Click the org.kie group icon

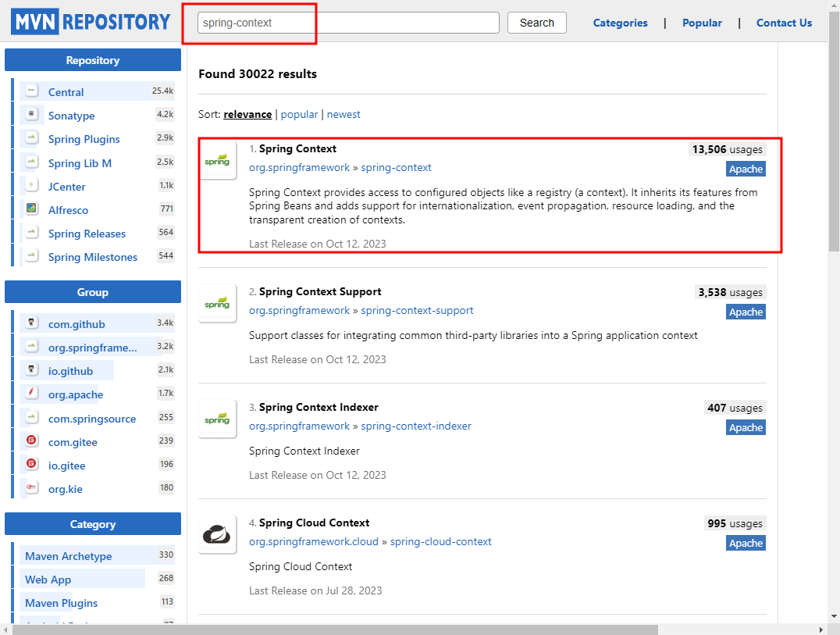click(x=31, y=487)
